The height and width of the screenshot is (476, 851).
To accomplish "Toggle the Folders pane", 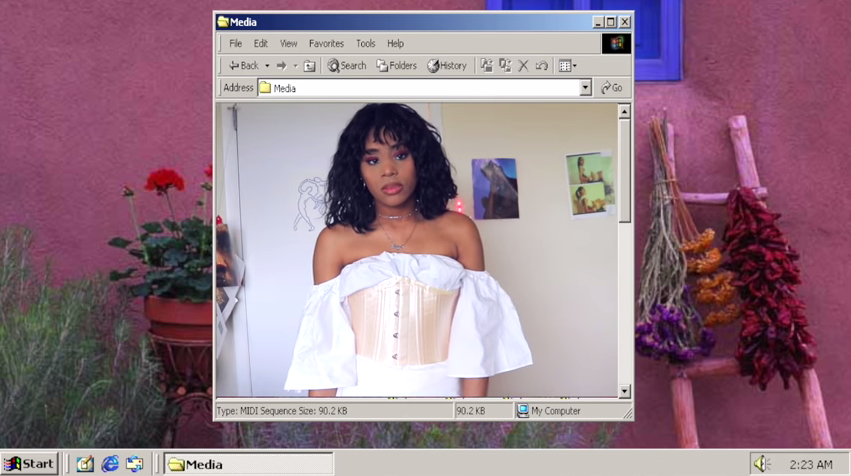I will point(397,66).
